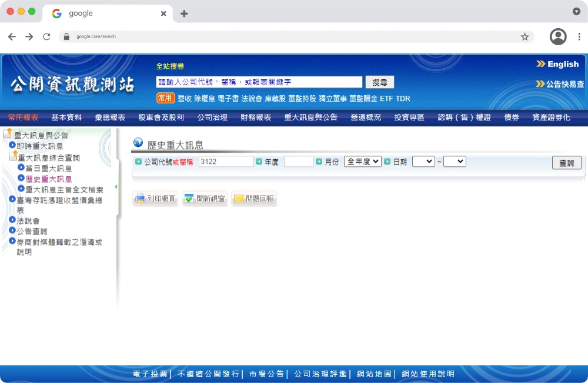Open the 財務報表 menu
Screen dimensions: 588x383
click(x=256, y=117)
